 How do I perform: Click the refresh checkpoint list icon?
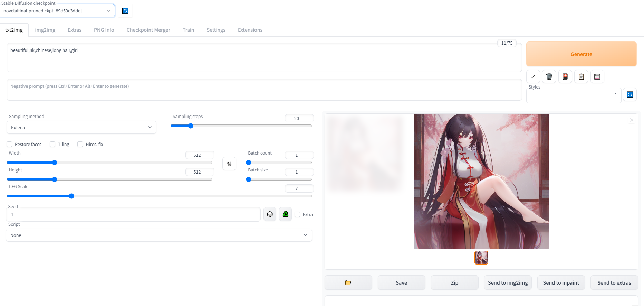(125, 11)
